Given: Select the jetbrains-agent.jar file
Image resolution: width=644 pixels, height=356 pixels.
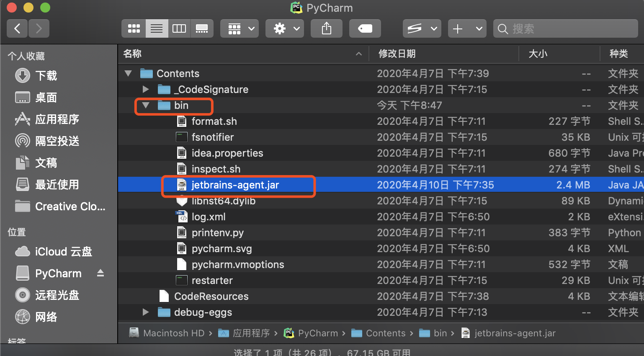Looking at the screenshot, I should (x=381, y=185).
